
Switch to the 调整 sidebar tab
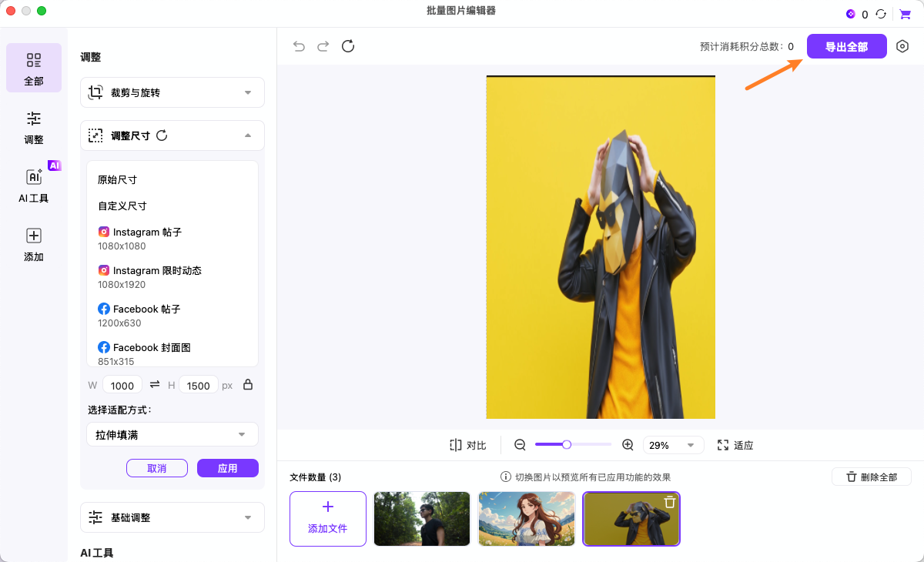33,129
